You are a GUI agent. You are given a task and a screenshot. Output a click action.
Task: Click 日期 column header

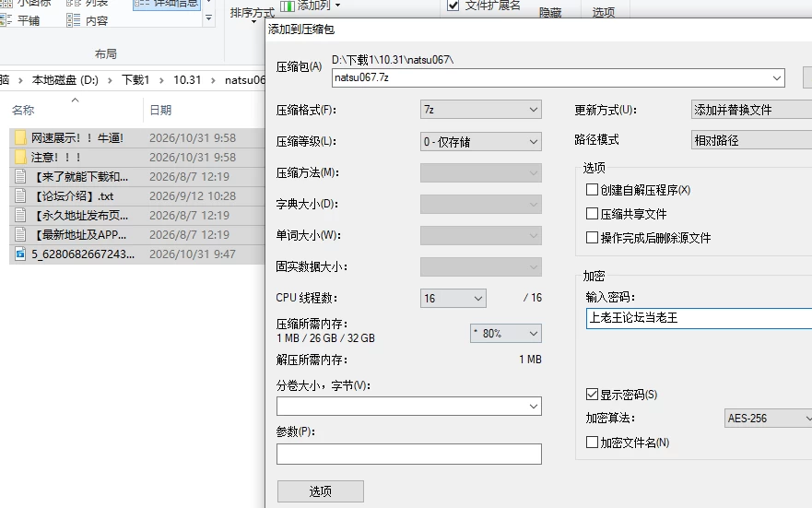160,111
